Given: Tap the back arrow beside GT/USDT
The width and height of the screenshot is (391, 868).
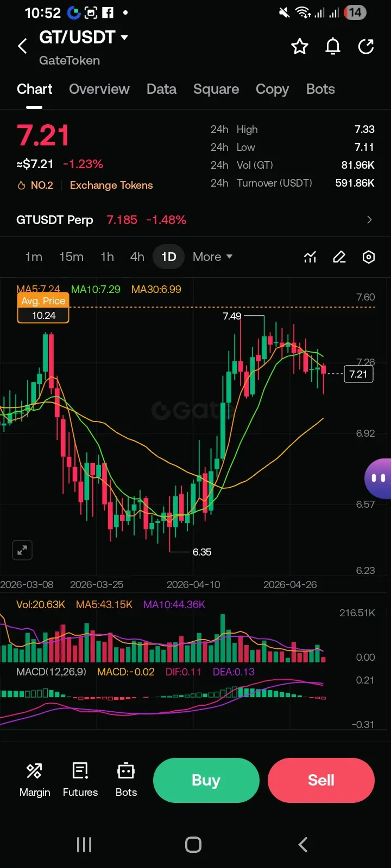Looking at the screenshot, I should click(22, 46).
